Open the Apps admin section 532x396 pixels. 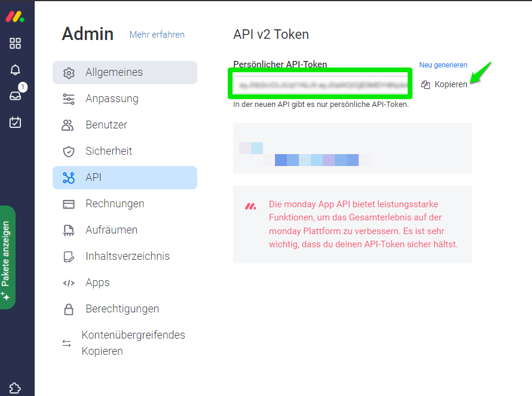click(125, 283)
